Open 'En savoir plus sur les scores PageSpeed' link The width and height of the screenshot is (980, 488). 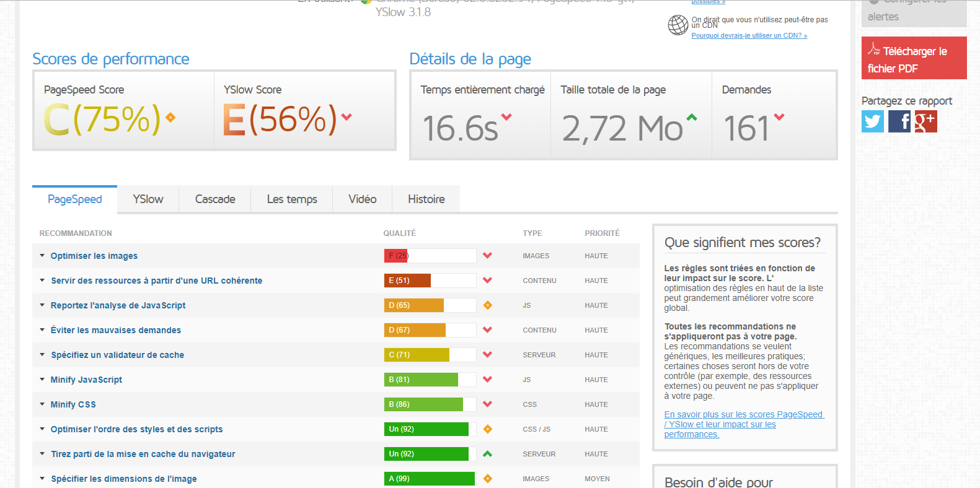(x=744, y=424)
